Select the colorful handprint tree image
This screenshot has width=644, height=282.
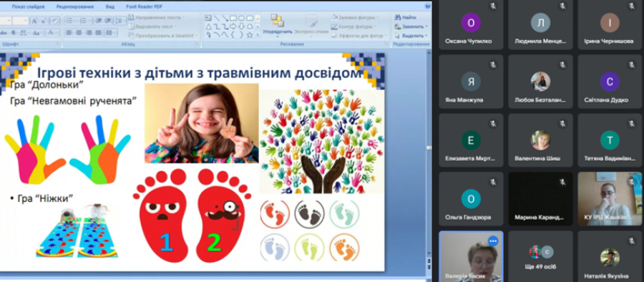[323, 142]
